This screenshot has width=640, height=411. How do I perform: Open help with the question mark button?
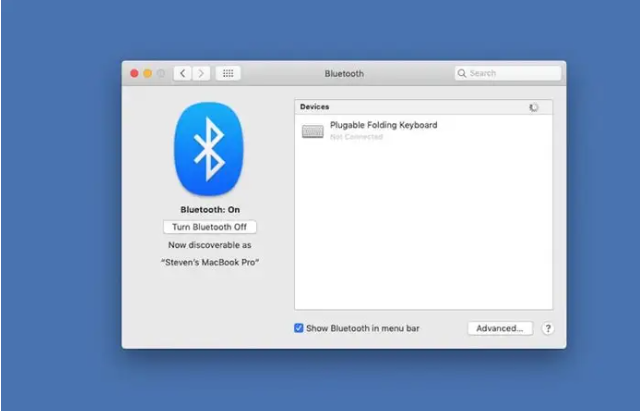[x=548, y=329]
